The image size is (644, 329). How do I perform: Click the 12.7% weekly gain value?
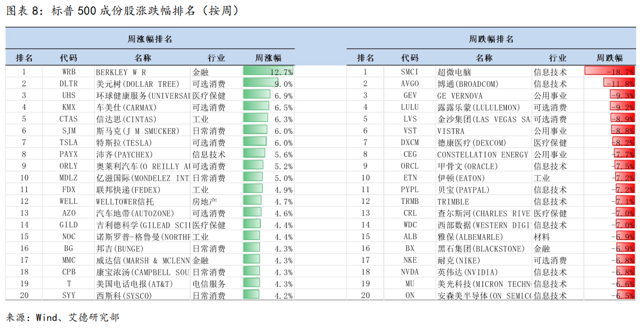click(x=281, y=72)
